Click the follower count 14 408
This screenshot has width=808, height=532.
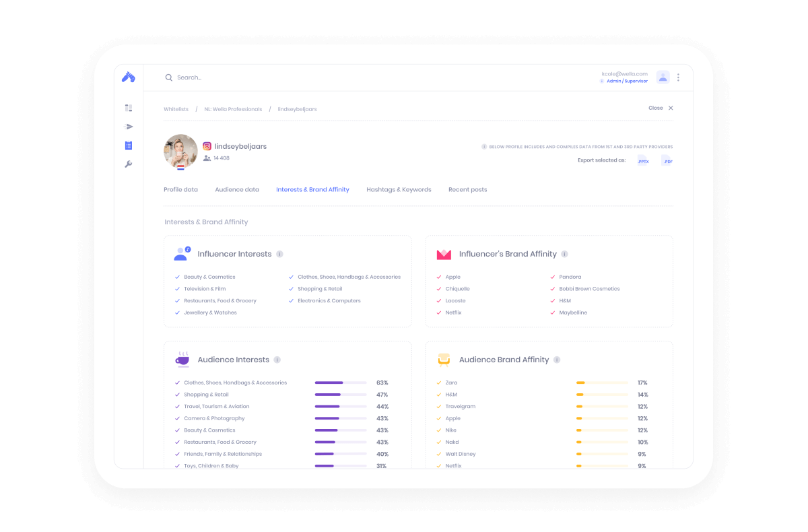(222, 158)
